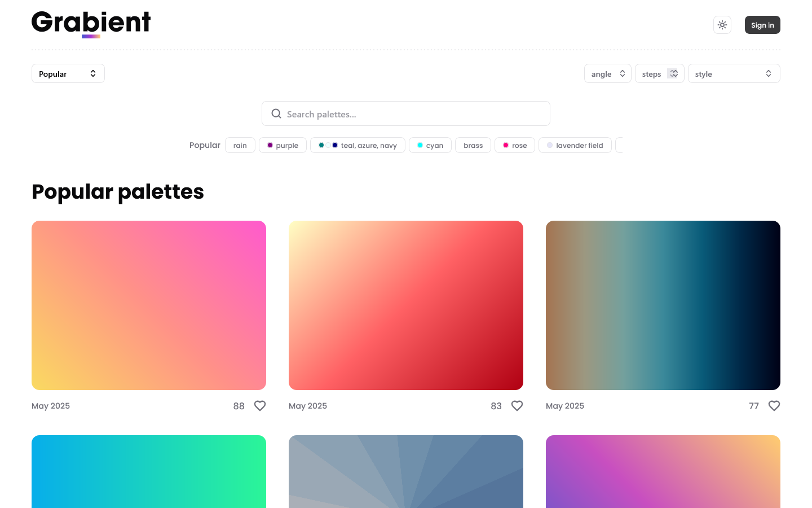Screen dimensions: 812x508
Task: Select the rain tag
Action: point(240,145)
